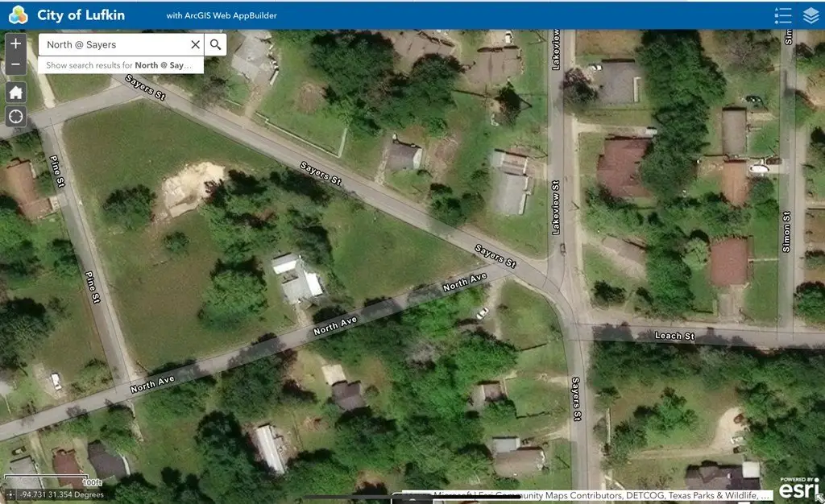This screenshot has height=504, width=825.
Task: Click the coordinates readout in degrees
Action: click(63, 494)
